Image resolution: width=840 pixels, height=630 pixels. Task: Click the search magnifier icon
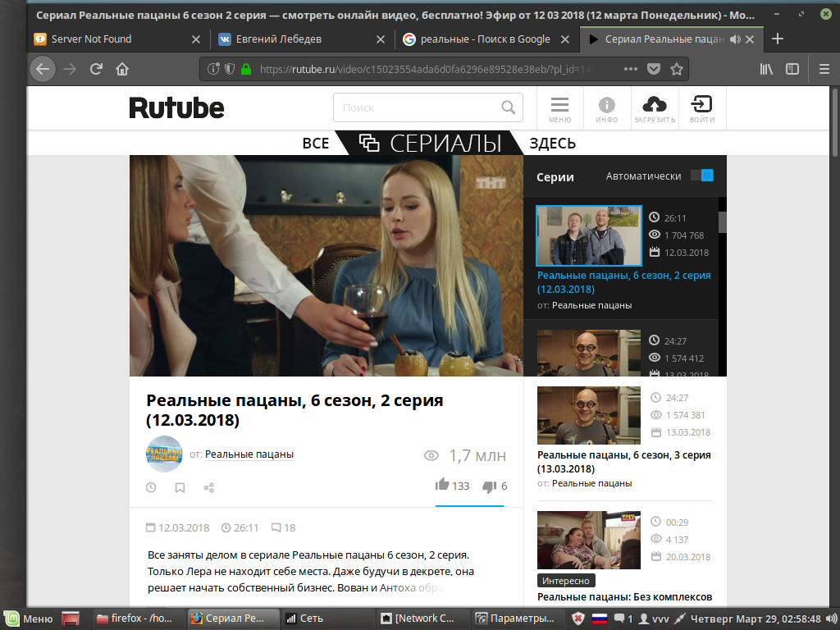point(509,107)
